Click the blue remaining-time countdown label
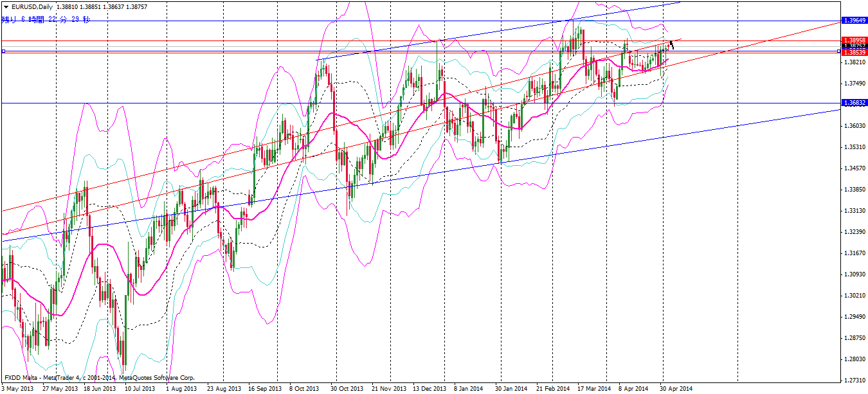This screenshot has width=868, height=394. 46,19
